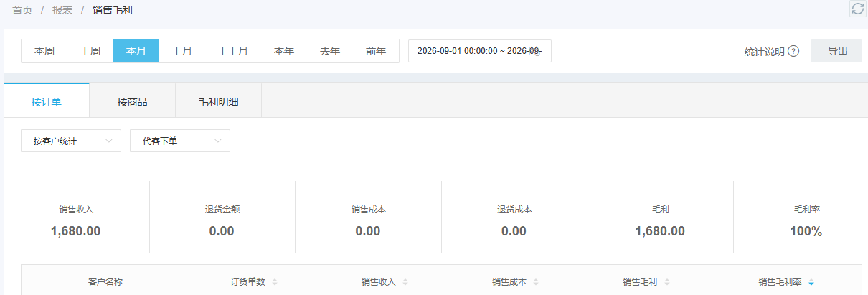868x295 pixels.
Task: Click the 客户名称 column header
Action: click(x=105, y=282)
